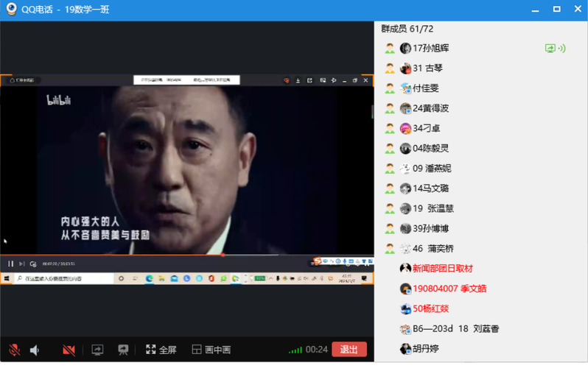The image size is (588, 371).
Task: Open the presentation demo icon beside screen share
Action: tap(123, 350)
